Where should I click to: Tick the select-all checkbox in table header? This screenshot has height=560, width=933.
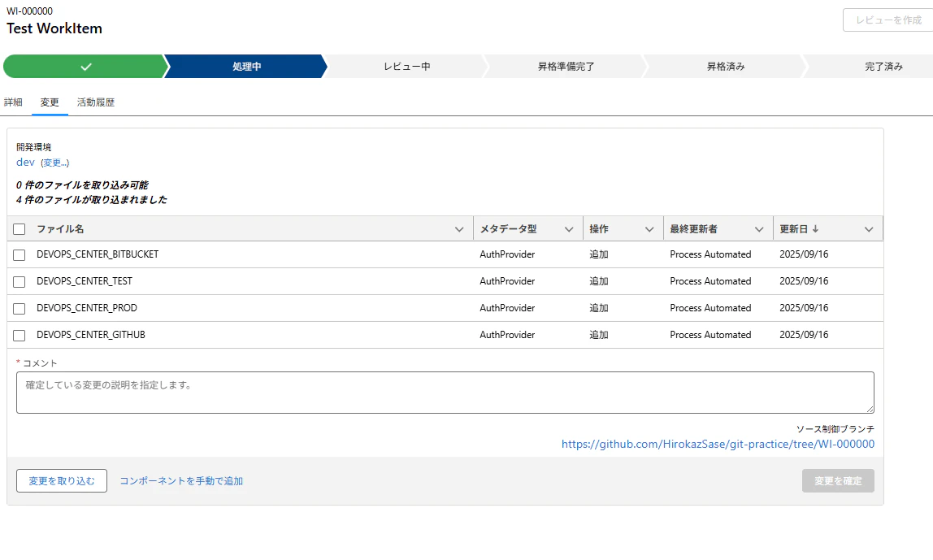coord(19,229)
